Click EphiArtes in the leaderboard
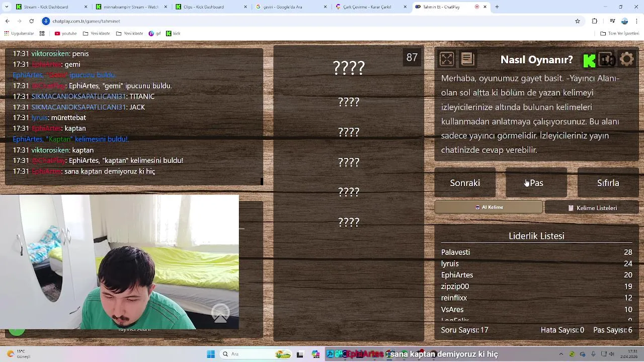Screen dimensions: 644x362 457,275
